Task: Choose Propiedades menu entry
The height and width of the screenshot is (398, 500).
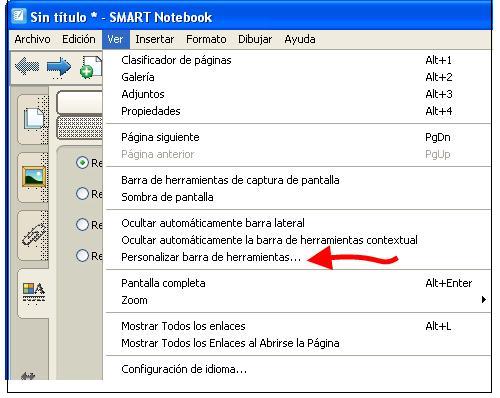Action: pyautogui.click(x=298, y=111)
